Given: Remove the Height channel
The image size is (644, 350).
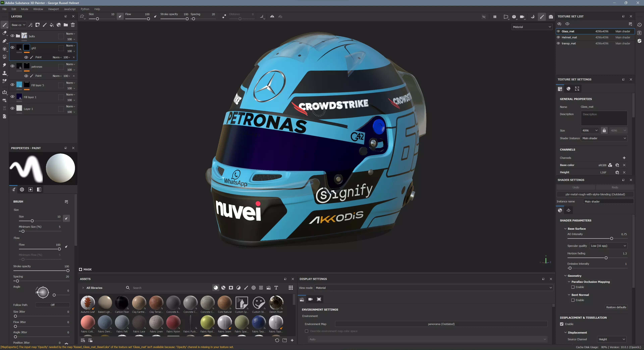Looking at the screenshot, I should [624, 172].
